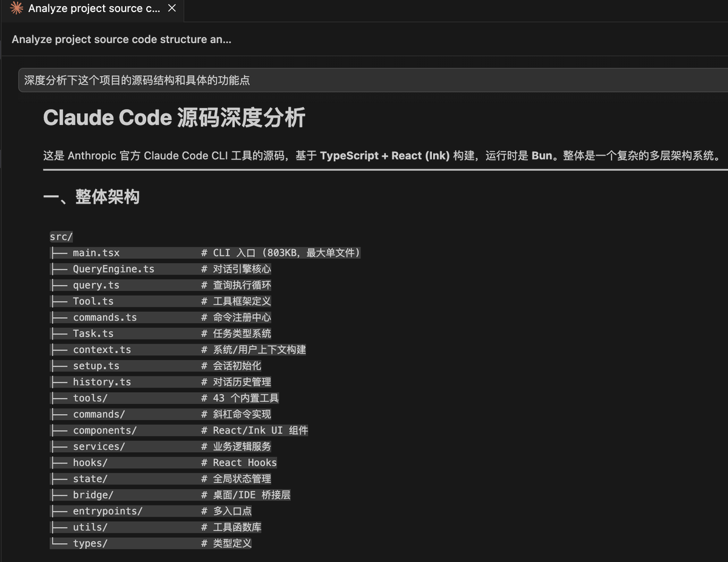Image resolution: width=728 pixels, height=562 pixels.
Task: Click the components/ line labeled React/Ink UI 组件
Action: [106, 430]
